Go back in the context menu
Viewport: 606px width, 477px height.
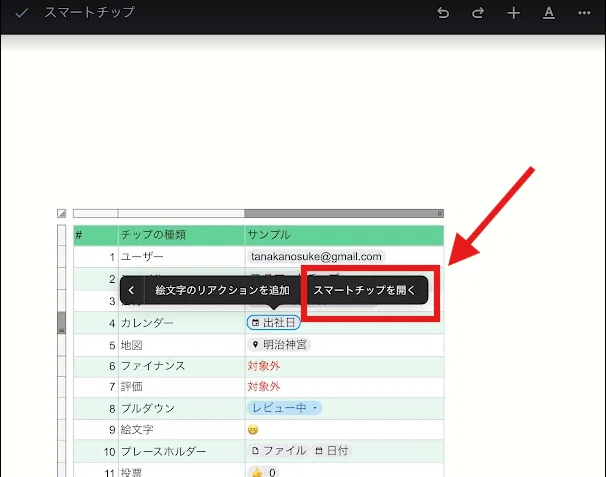(131, 290)
